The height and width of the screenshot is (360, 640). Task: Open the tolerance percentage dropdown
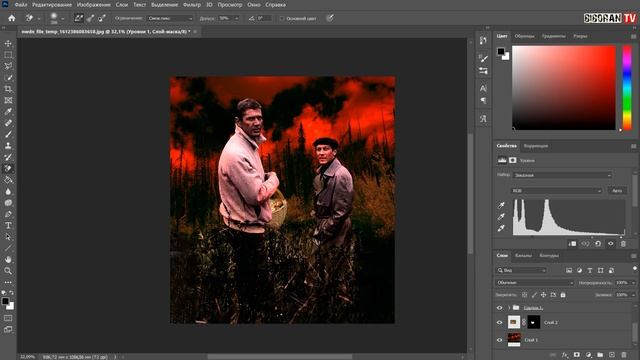click(237, 18)
